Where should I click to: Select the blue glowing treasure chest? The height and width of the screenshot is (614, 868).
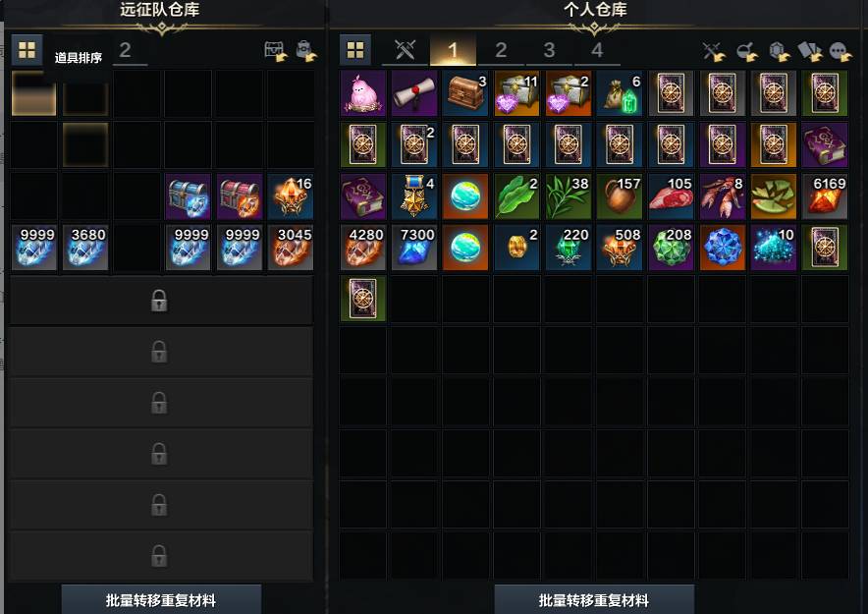pos(189,196)
